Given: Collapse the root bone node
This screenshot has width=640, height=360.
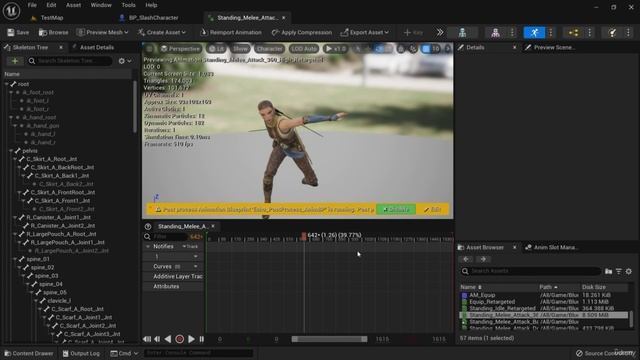Looking at the screenshot, I should [7, 84].
